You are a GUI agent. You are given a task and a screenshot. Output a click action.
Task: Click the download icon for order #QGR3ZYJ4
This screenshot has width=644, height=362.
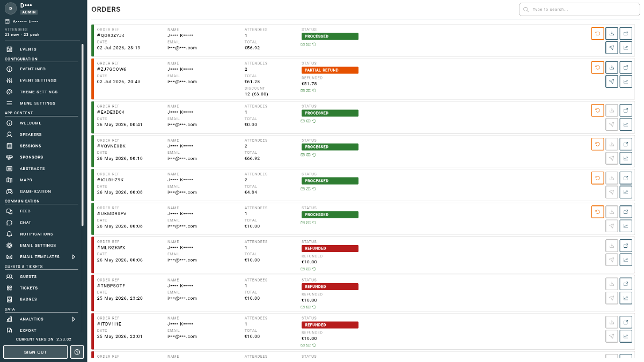pyautogui.click(x=612, y=34)
